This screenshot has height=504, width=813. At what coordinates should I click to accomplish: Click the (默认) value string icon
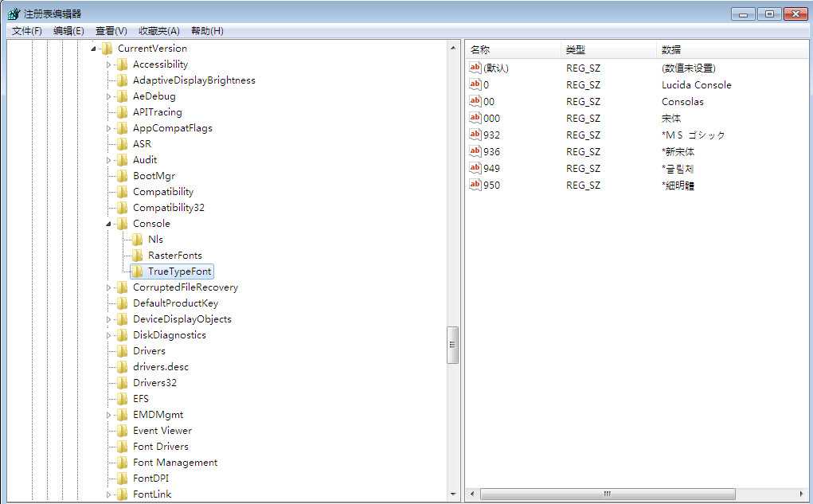[x=475, y=68]
